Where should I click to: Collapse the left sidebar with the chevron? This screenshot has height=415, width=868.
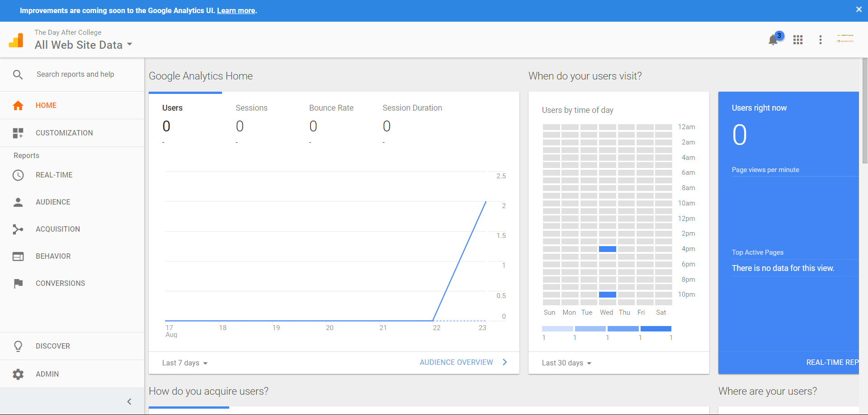129,401
